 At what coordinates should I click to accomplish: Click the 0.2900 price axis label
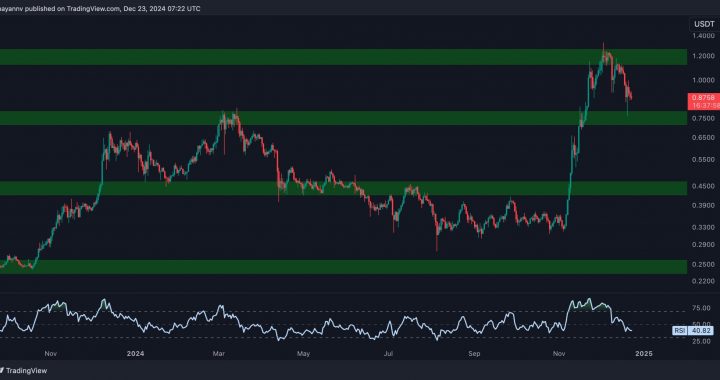703,245
